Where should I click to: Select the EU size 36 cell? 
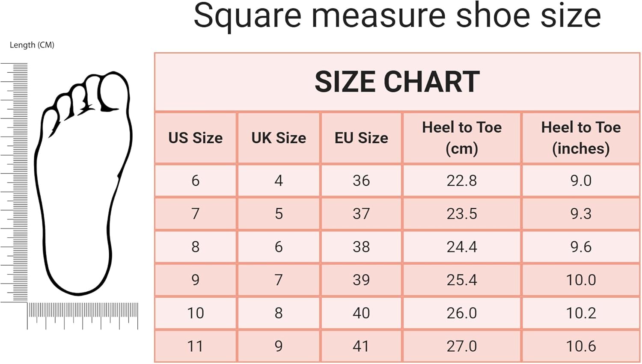[x=361, y=181]
